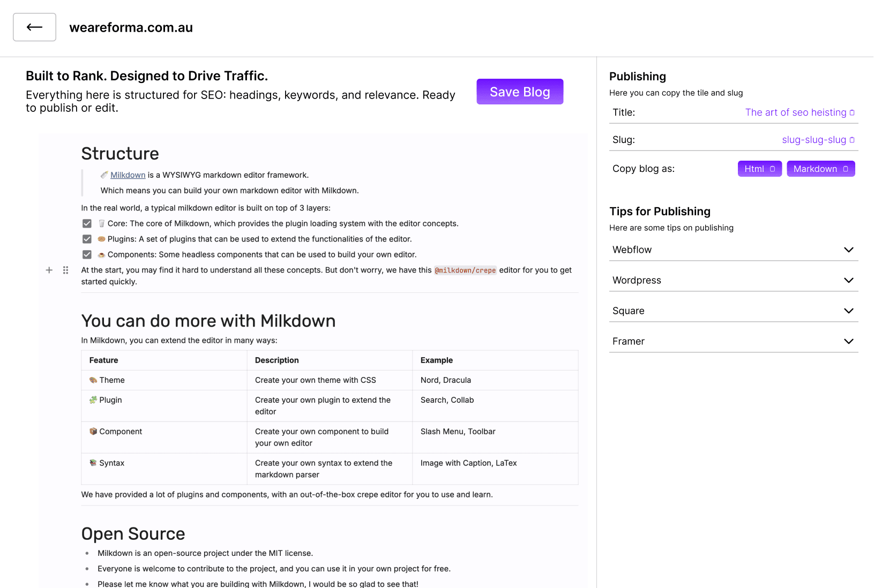The width and height of the screenshot is (874, 588).
Task: Uncheck the Core layer checkbox
Action: tap(87, 223)
